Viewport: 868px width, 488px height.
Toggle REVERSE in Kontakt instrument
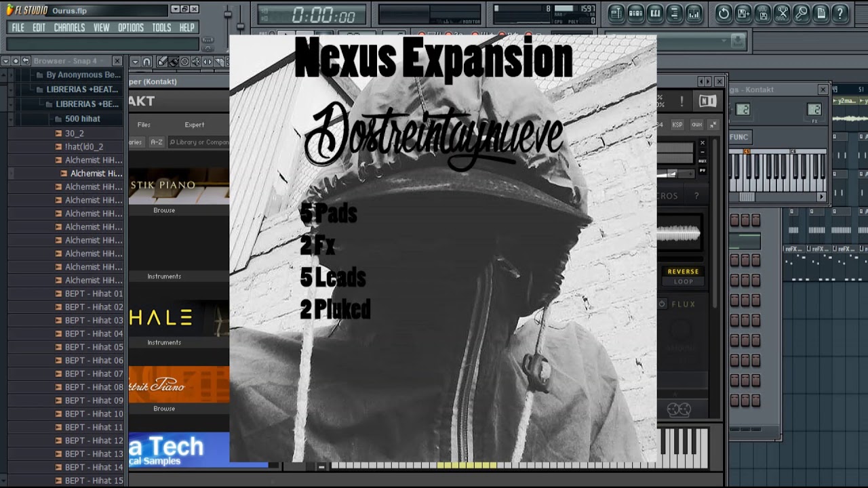click(683, 271)
